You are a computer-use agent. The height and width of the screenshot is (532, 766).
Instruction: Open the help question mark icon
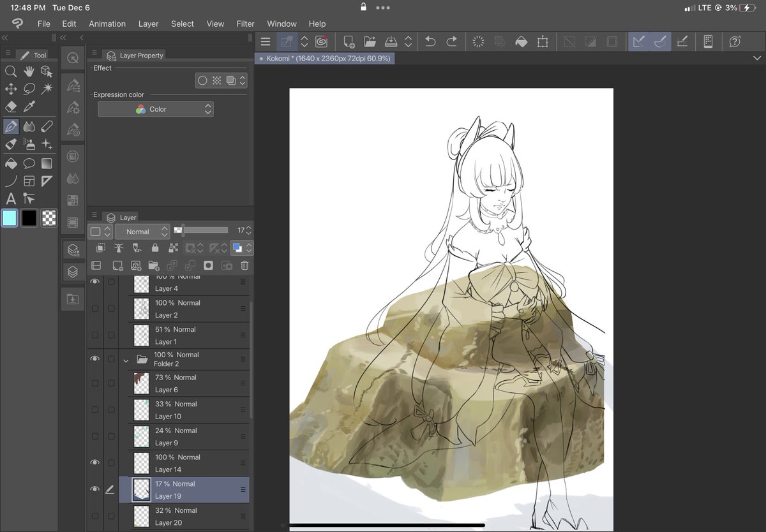[x=735, y=41]
